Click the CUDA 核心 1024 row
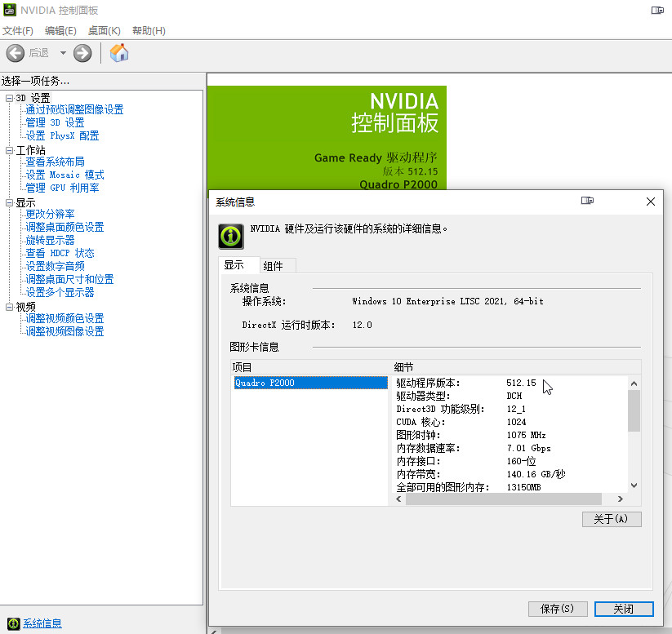The image size is (672, 634). (510, 422)
